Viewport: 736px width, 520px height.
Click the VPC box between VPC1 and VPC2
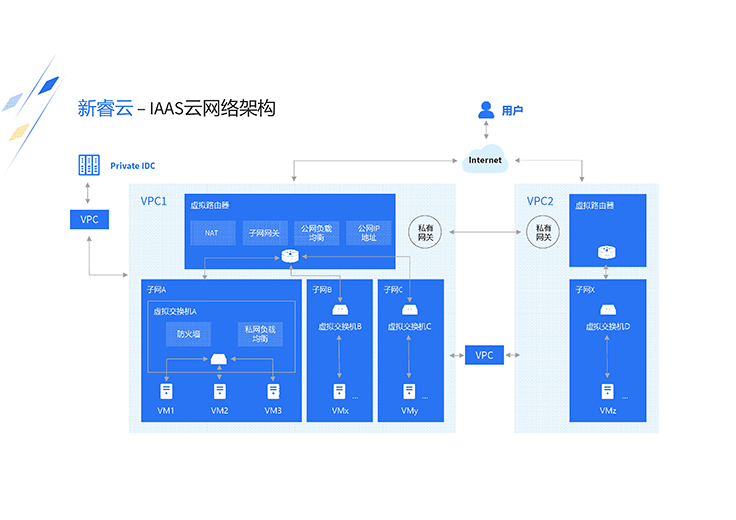484,355
